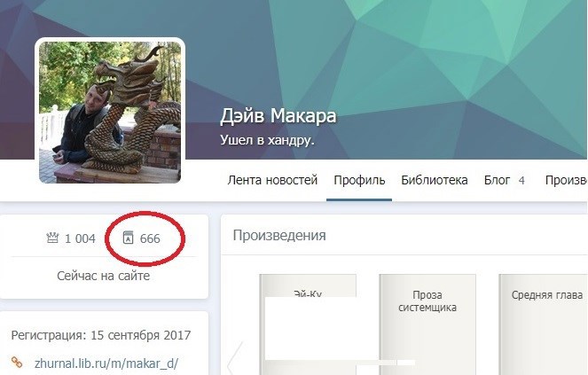Click the chain link icon near zhurnal.lib.ru
This screenshot has height=375, width=588.
click(17, 363)
